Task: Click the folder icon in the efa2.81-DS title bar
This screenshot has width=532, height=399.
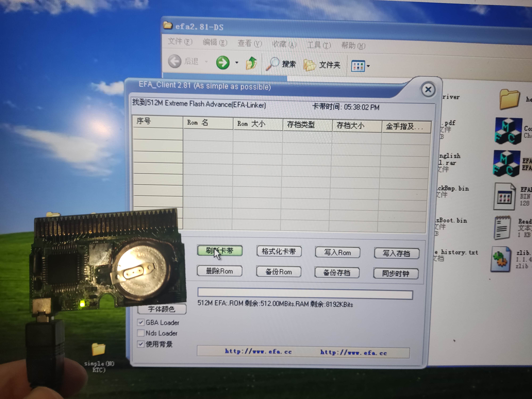Action: 168,25
